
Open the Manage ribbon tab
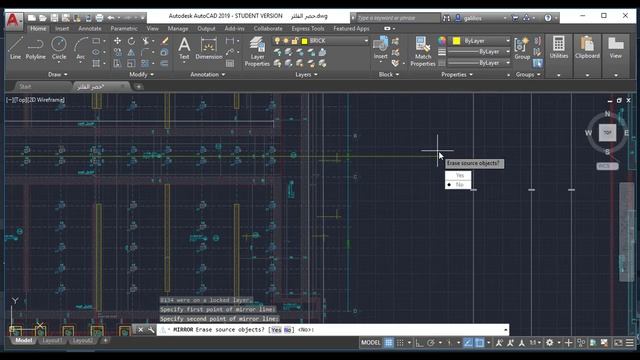[x=178, y=29]
